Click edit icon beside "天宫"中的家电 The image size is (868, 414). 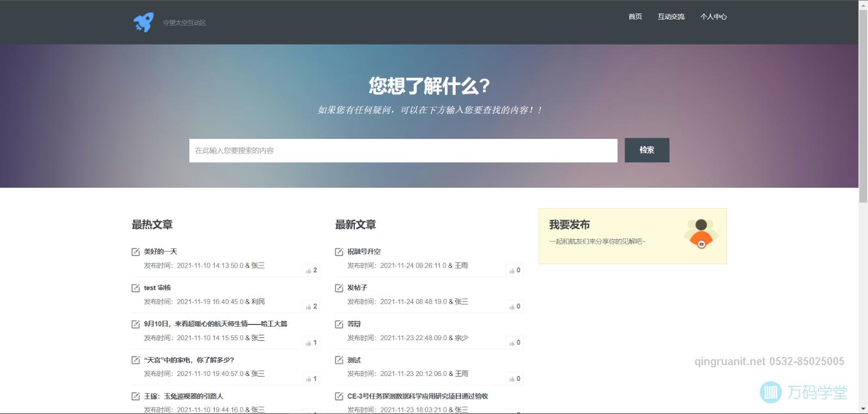click(x=136, y=360)
